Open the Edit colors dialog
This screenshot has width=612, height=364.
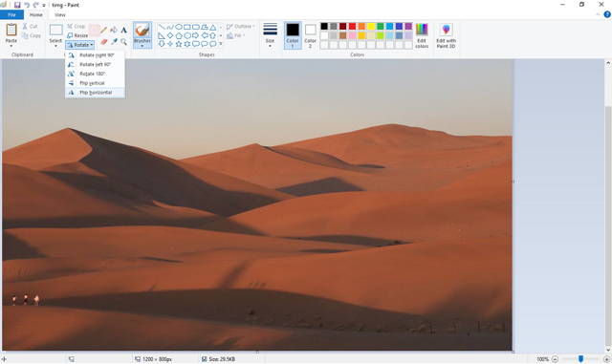(x=422, y=35)
